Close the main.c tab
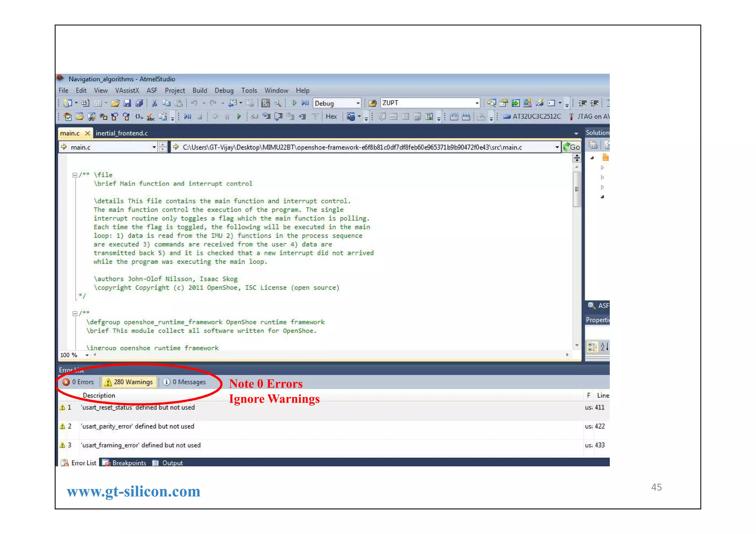The height and width of the screenshot is (534, 756). coord(87,133)
